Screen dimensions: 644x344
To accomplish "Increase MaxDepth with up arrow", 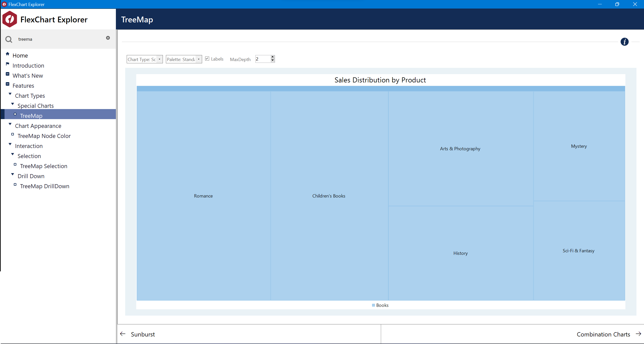I will click(x=272, y=57).
